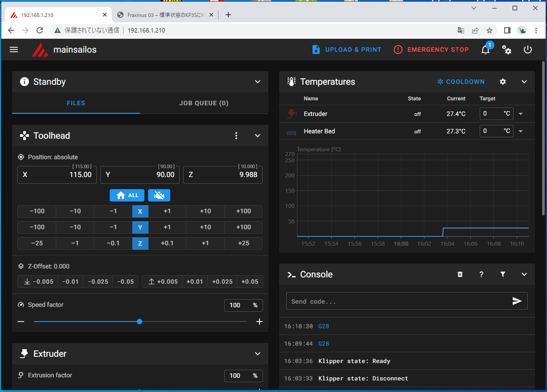This screenshot has height=392, width=547.
Task: Open console help question mark
Action: pyautogui.click(x=481, y=274)
